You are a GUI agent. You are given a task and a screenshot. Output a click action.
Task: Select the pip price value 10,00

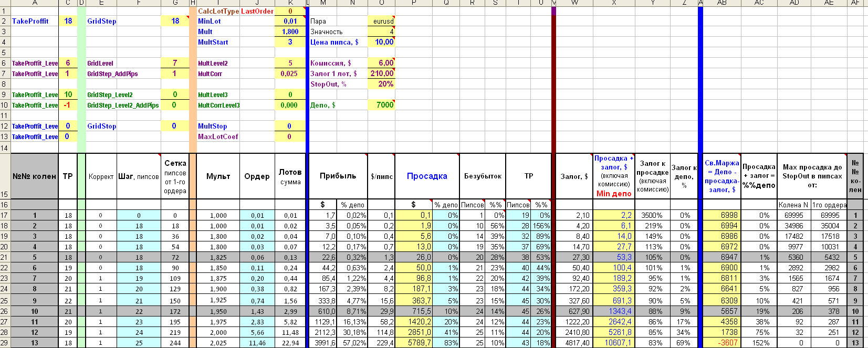click(381, 42)
